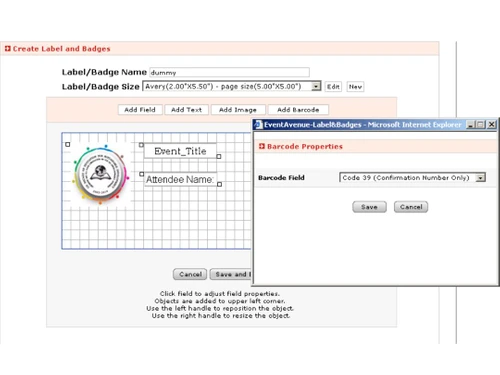This screenshot has width=500, height=375.
Task: Click the Internet Explorer icon in popup title bar
Action: tap(258, 125)
